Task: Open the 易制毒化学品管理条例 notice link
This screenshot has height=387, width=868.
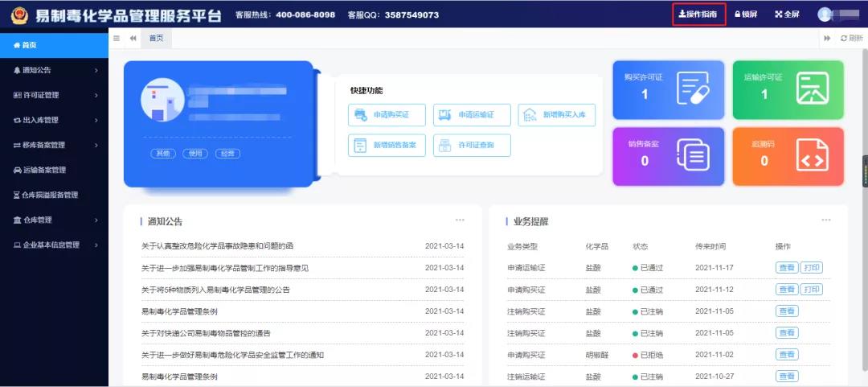Action: click(179, 311)
